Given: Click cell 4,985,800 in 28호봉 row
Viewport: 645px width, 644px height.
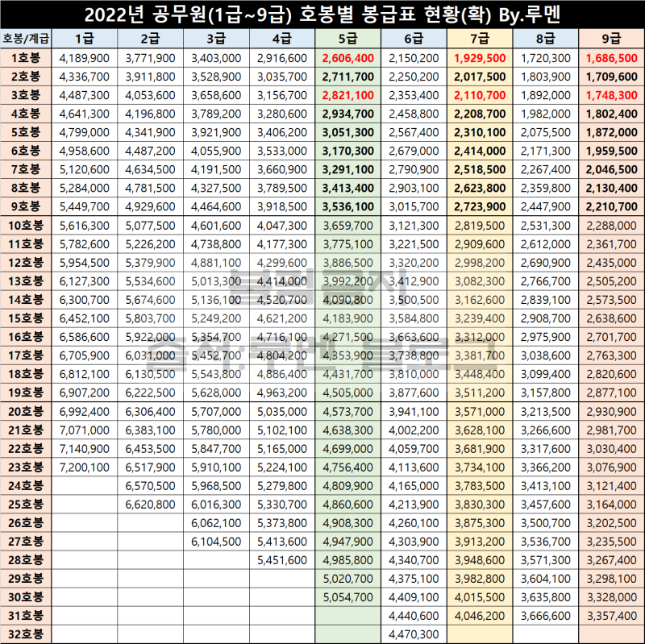Looking at the screenshot, I should click(x=348, y=560).
